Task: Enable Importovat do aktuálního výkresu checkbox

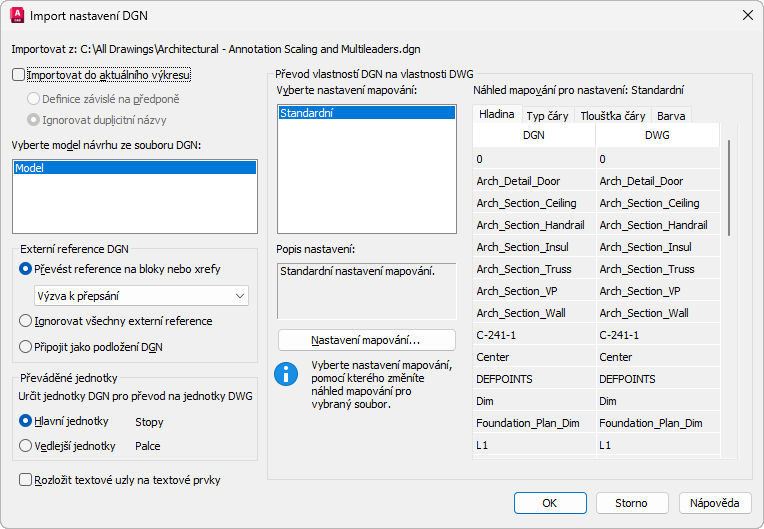Action: click(19, 74)
